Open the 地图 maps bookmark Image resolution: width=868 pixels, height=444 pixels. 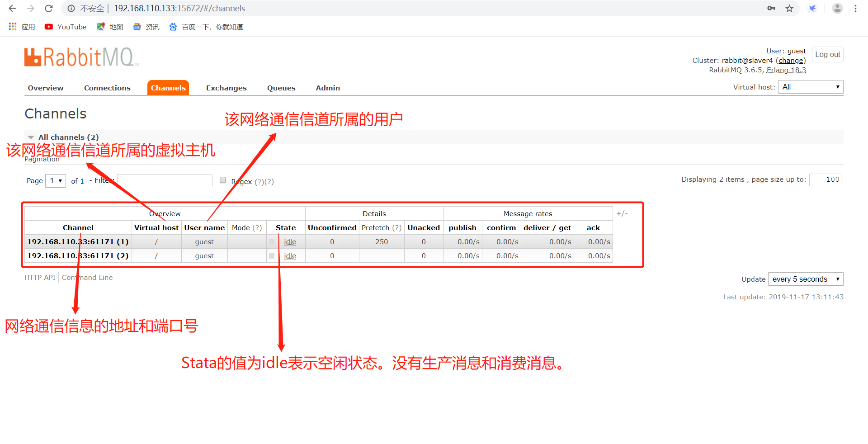coord(110,27)
